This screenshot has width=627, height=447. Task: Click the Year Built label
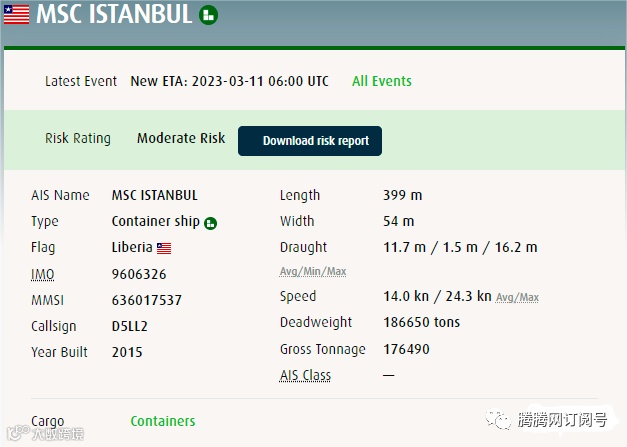pos(59,352)
